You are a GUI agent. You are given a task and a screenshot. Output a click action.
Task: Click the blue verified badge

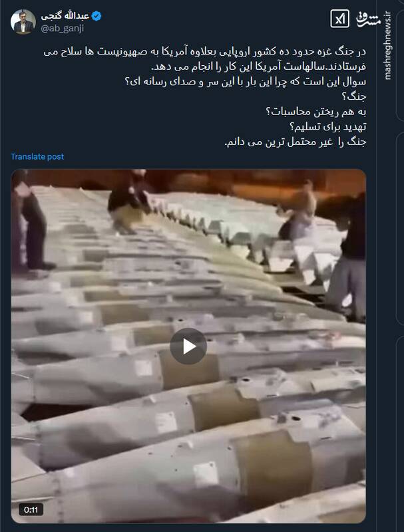97,16
